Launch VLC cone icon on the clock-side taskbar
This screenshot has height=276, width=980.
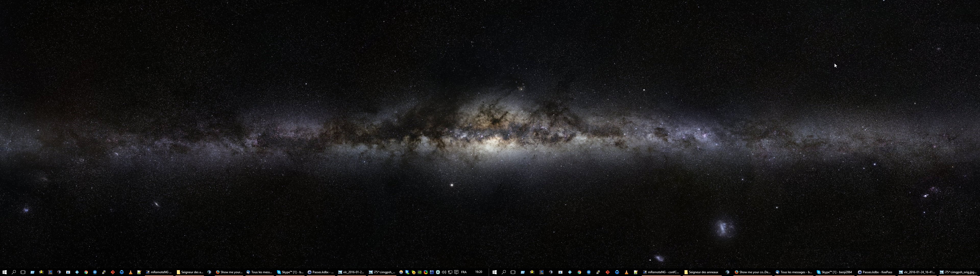click(130, 272)
